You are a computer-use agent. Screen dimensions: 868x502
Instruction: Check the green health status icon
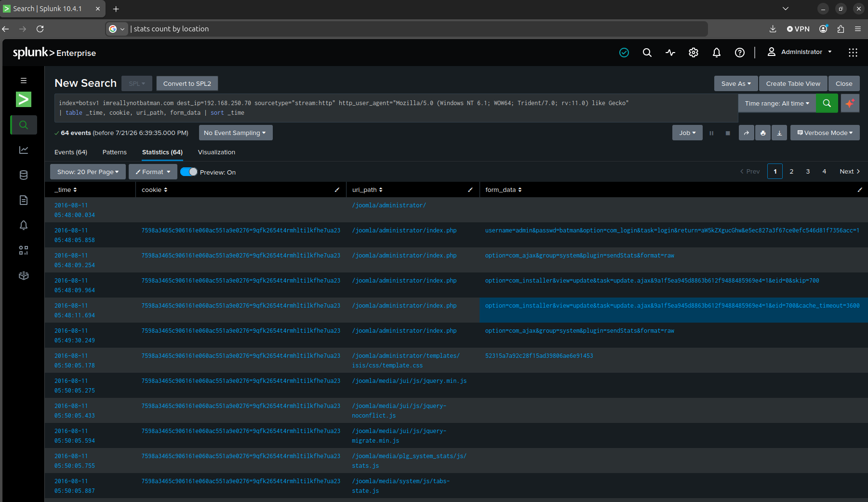tap(624, 53)
